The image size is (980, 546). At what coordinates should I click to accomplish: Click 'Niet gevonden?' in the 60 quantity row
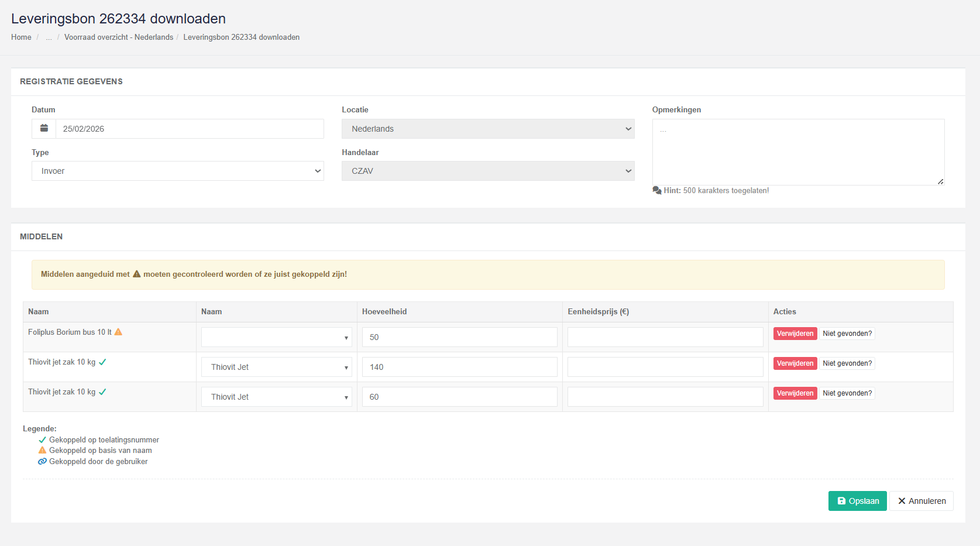coord(847,393)
